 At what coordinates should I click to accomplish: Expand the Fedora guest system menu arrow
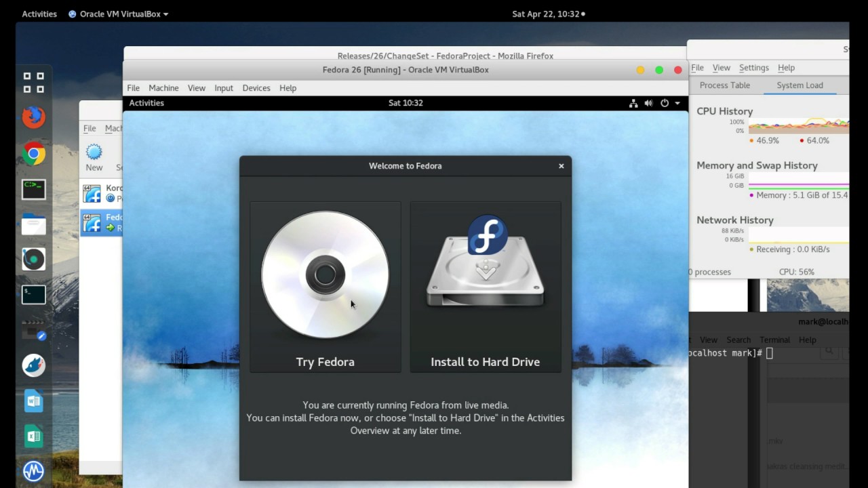(677, 104)
